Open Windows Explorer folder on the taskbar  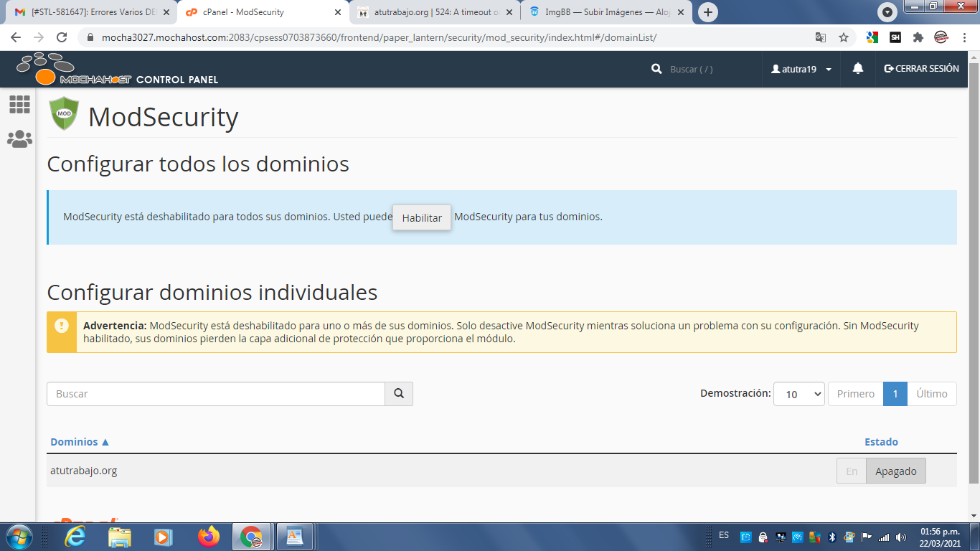point(120,537)
